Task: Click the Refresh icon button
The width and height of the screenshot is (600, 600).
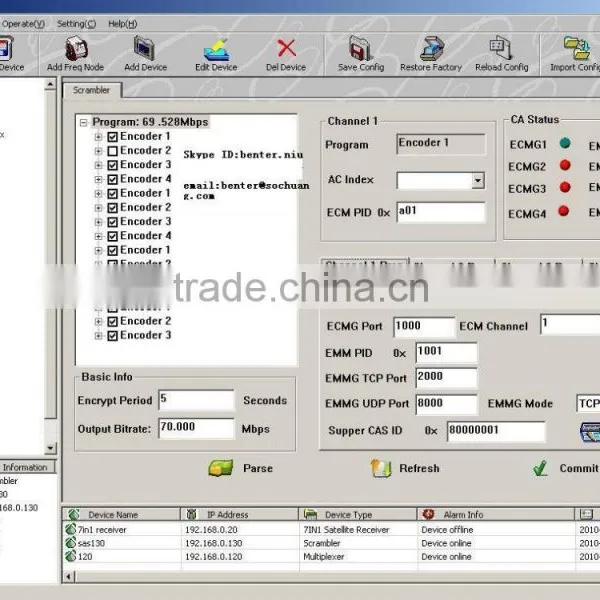Action: click(x=381, y=468)
